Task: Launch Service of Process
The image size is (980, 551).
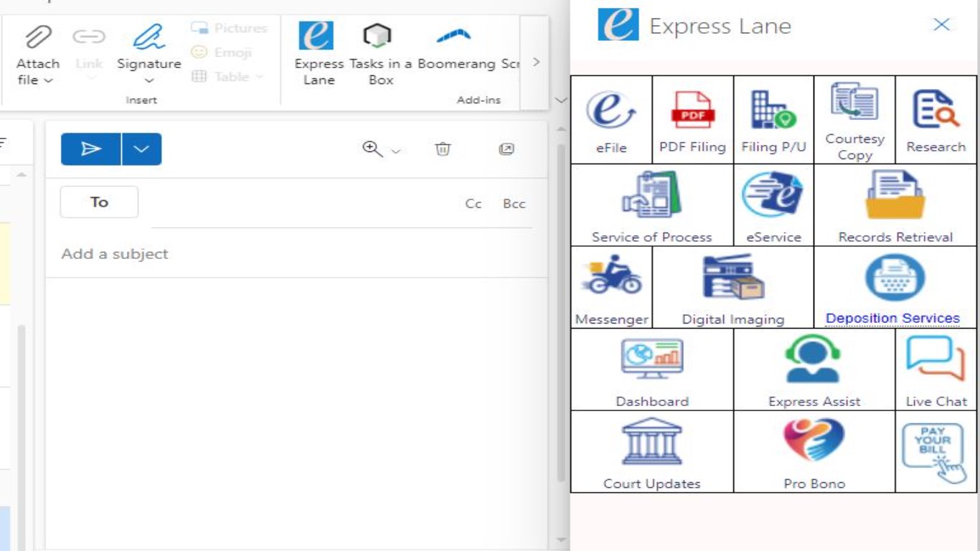Action: (x=651, y=205)
